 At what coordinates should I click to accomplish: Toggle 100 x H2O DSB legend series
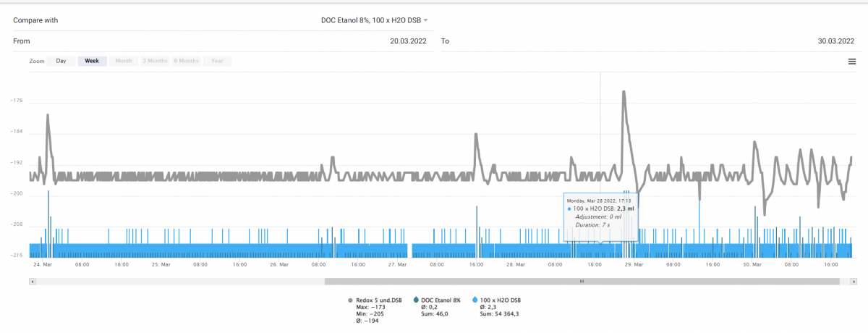point(496,299)
